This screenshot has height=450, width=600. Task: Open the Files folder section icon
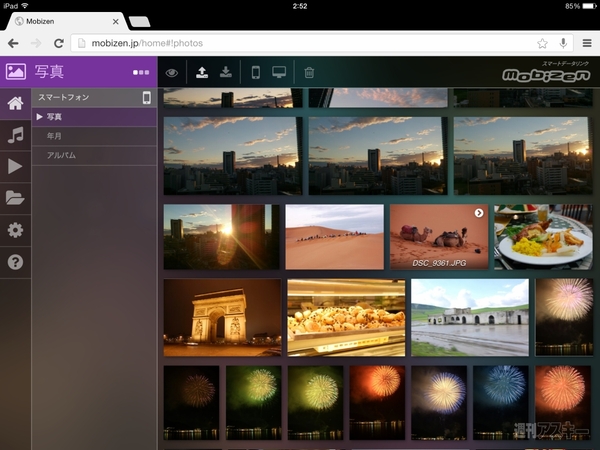point(15,198)
